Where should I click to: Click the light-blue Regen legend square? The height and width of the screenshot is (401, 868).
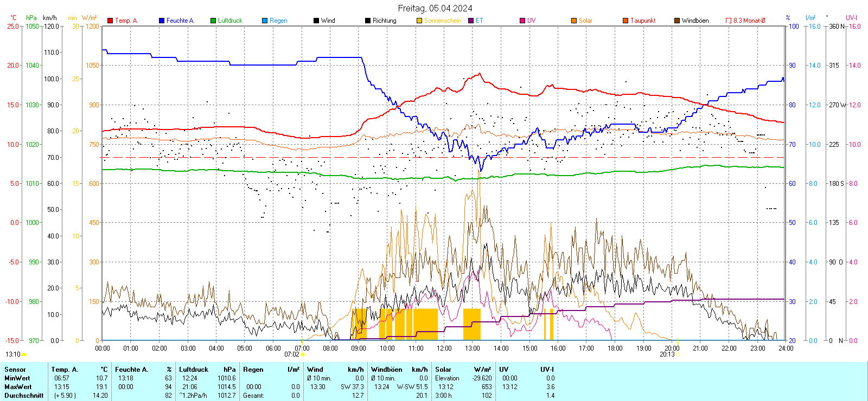(265, 21)
